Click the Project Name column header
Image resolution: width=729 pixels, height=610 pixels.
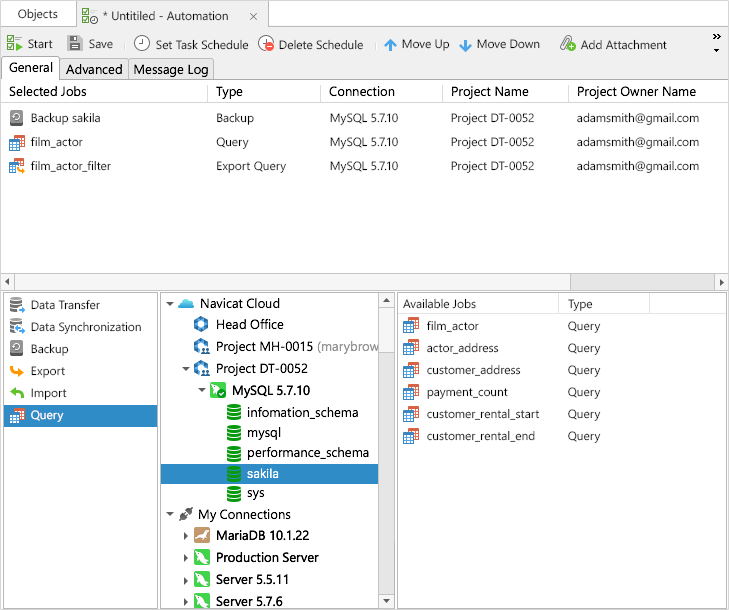(505, 92)
